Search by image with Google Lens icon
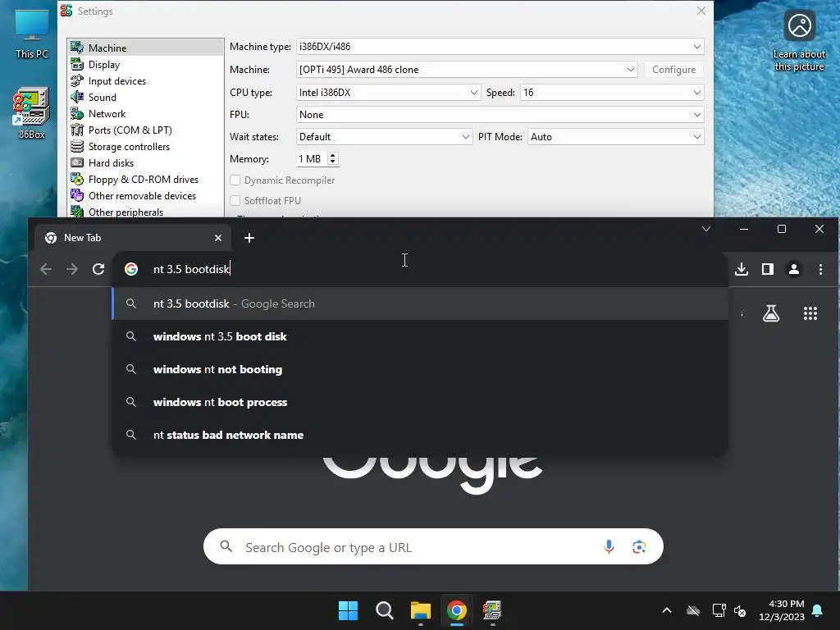The width and height of the screenshot is (840, 630). click(638, 547)
